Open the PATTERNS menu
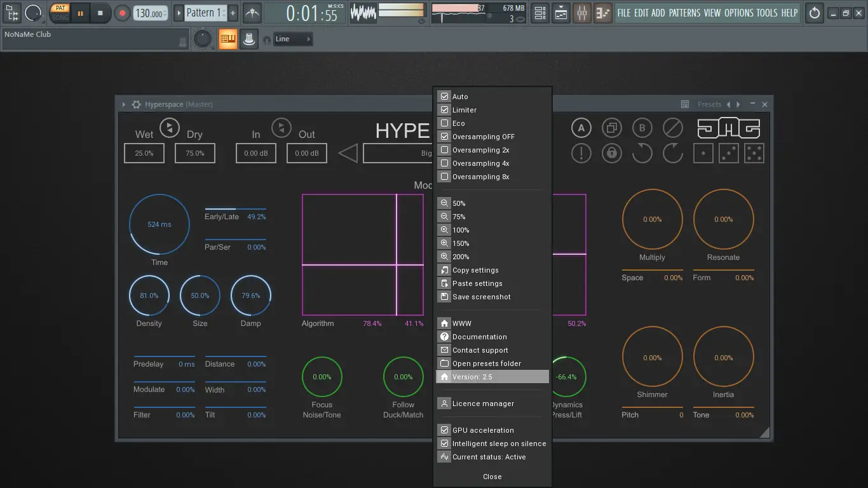This screenshot has width=868, height=488. [684, 13]
